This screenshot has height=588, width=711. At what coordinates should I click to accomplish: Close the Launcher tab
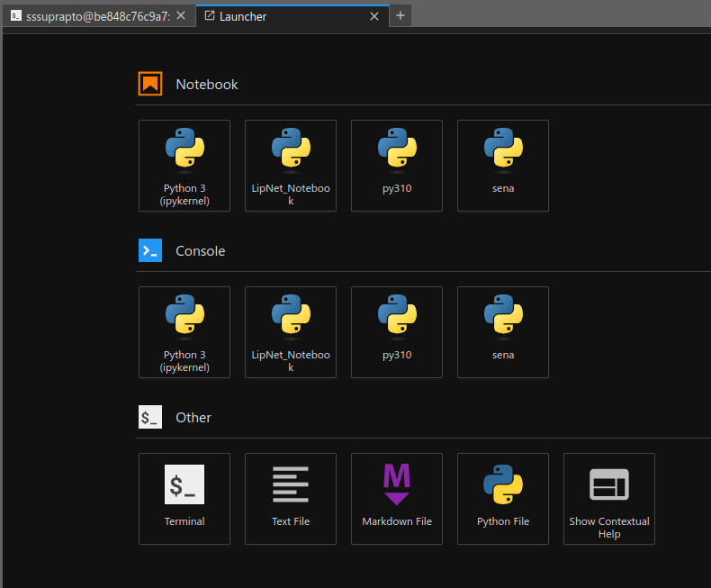pos(375,16)
